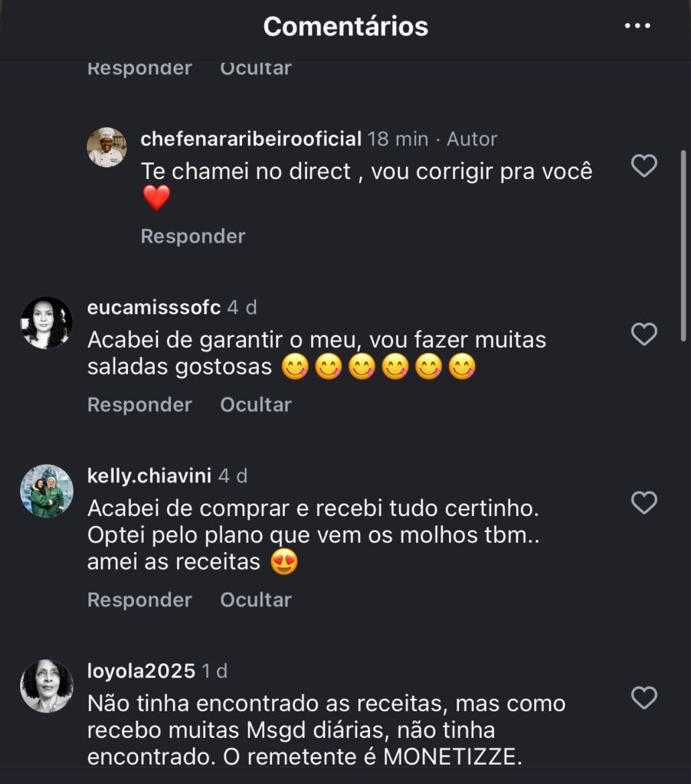This screenshot has width=691, height=784.
Task: Reply to kelly.chiavini's comment
Action: (139, 599)
